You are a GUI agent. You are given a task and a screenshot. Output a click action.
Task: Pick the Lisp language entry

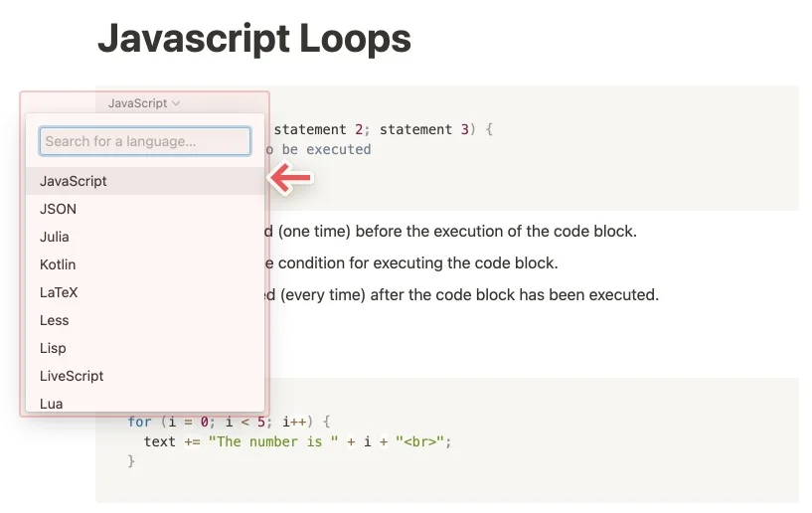click(x=53, y=348)
